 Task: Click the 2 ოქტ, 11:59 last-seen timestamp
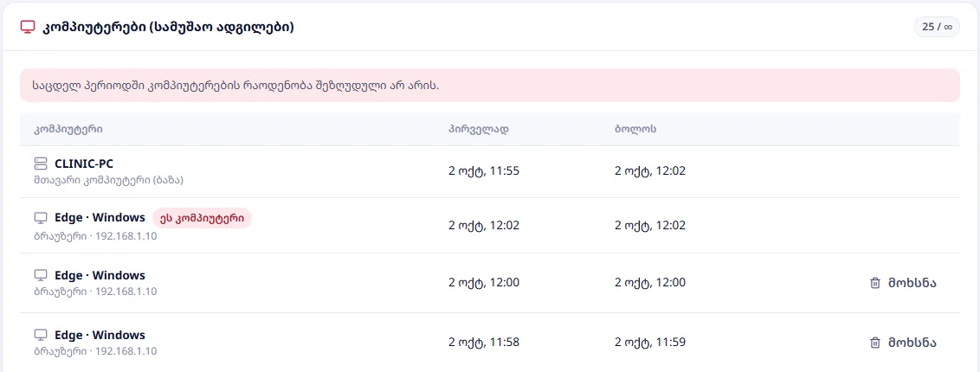[x=650, y=342]
